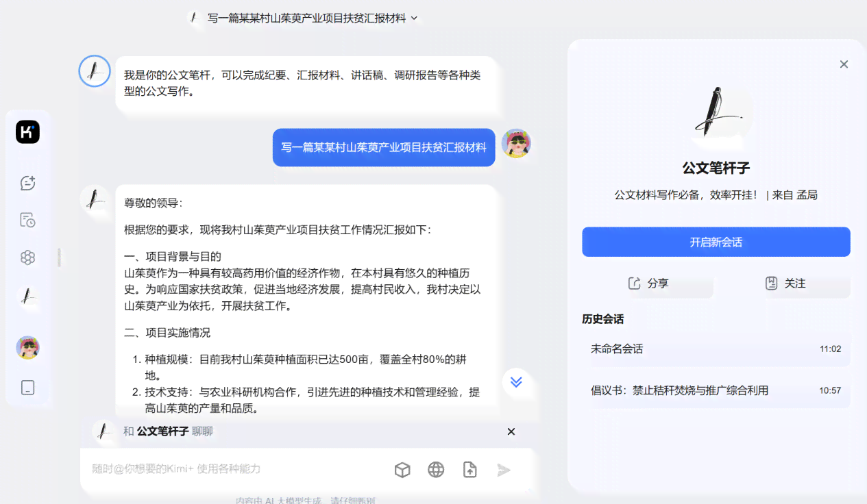867x504 pixels.
Task: Click pen avatar beside the report reply
Action: pos(95,199)
